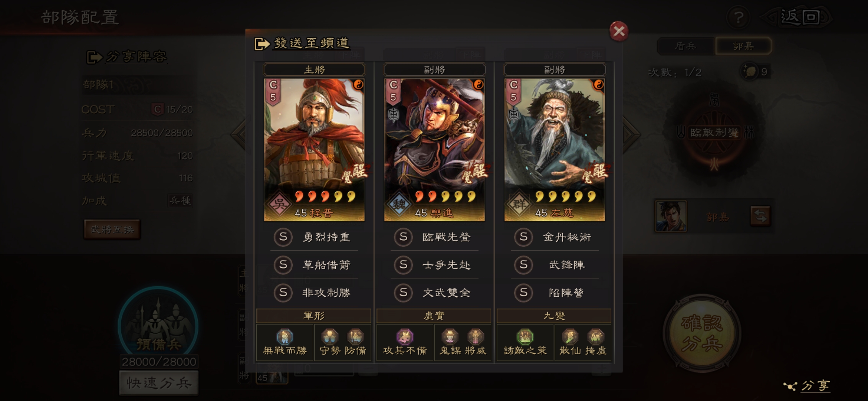Show previous team with left arrow

coord(238,134)
